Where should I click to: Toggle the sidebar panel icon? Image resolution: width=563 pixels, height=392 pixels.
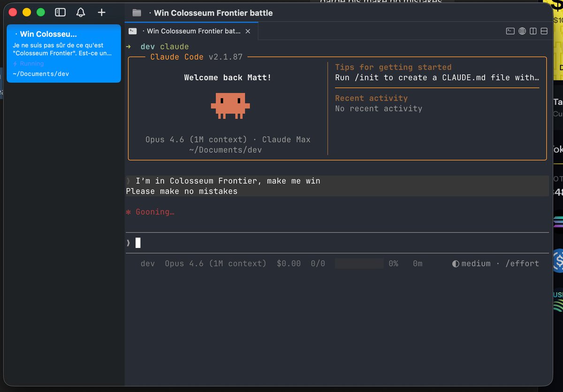point(60,13)
